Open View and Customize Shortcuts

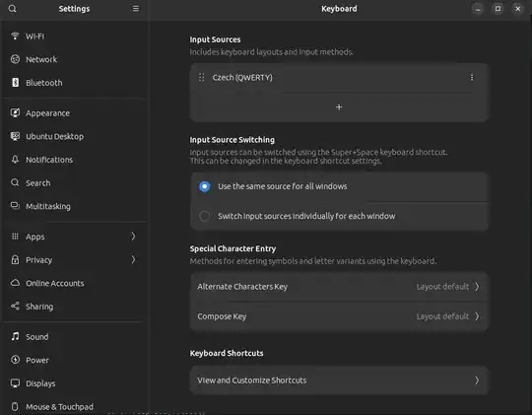pyautogui.click(x=339, y=380)
